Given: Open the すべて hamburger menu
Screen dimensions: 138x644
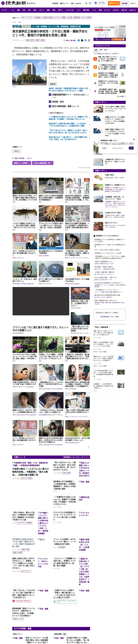Looking at the screenshot, I should point(4,10).
